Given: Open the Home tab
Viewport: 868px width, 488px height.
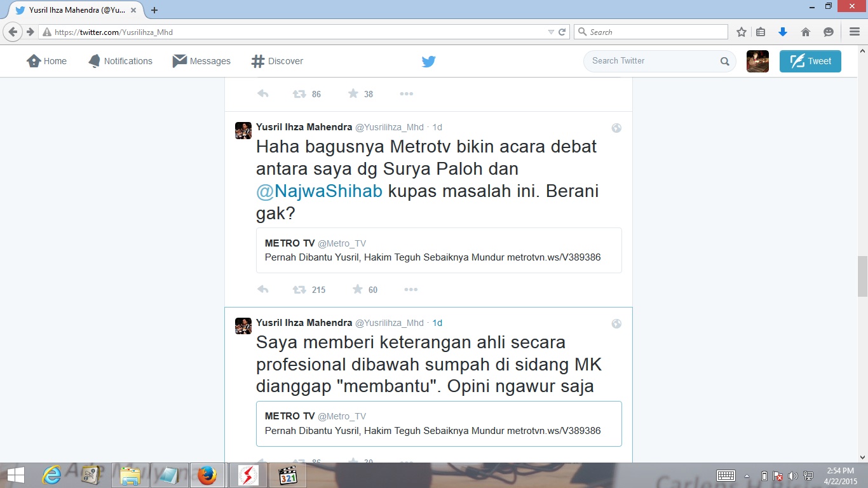Looking at the screenshot, I should pos(46,61).
